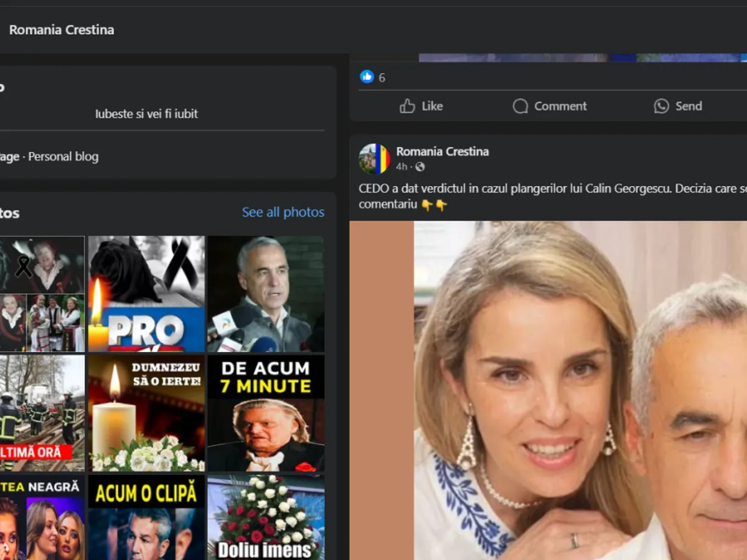Open the NEAGRĂ women photo thumbnail
This screenshot has width=747, height=560.
coord(42,518)
